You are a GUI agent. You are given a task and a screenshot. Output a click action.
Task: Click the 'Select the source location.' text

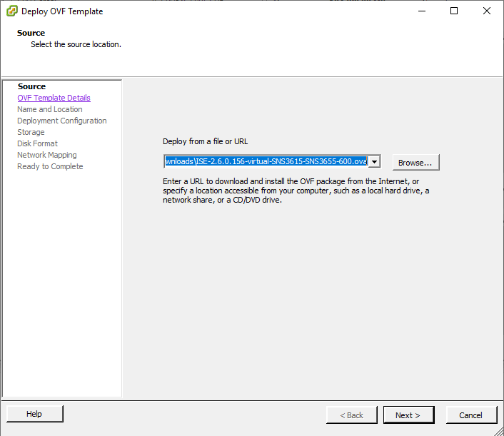point(76,44)
